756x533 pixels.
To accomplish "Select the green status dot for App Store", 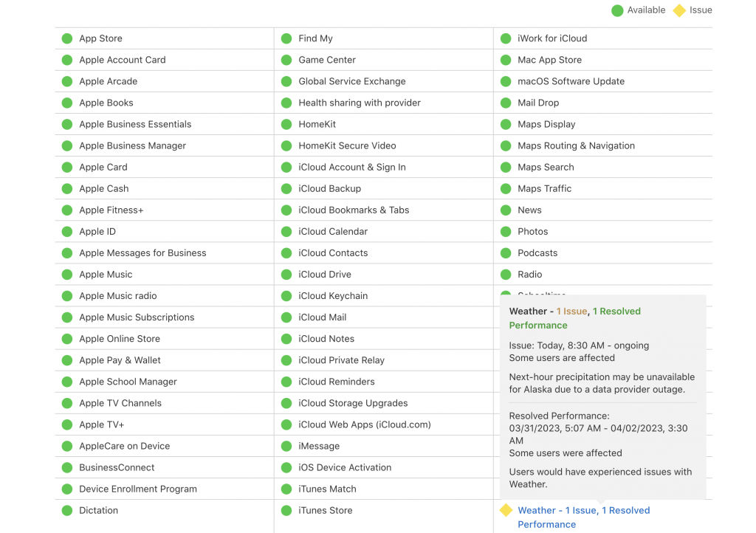I will (x=67, y=38).
